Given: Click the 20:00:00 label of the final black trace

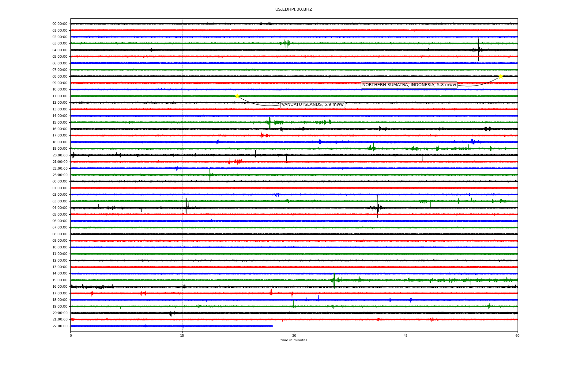Looking at the screenshot, I should click(60, 313).
